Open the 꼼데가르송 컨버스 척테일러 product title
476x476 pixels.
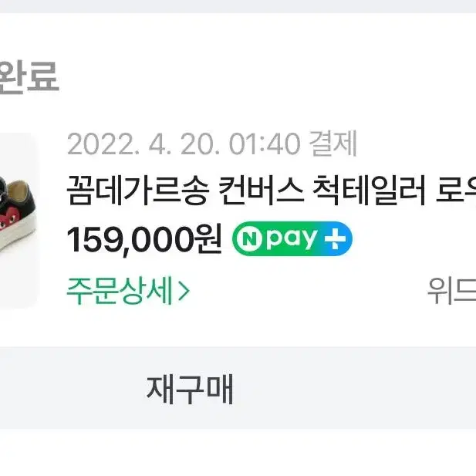[271, 191]
